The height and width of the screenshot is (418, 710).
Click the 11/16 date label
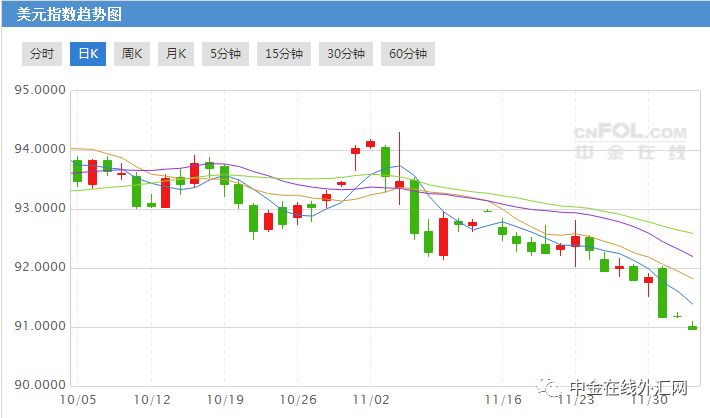pos(503,400)
